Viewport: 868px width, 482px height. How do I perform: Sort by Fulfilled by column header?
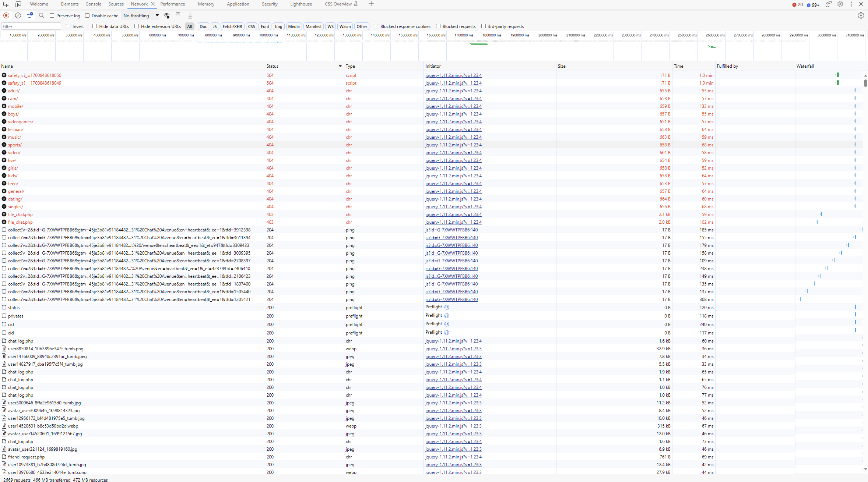[x=755, y=66]
